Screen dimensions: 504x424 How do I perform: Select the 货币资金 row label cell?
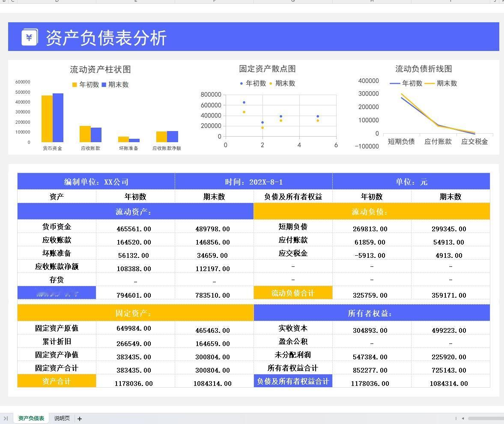tap(57, 227)
